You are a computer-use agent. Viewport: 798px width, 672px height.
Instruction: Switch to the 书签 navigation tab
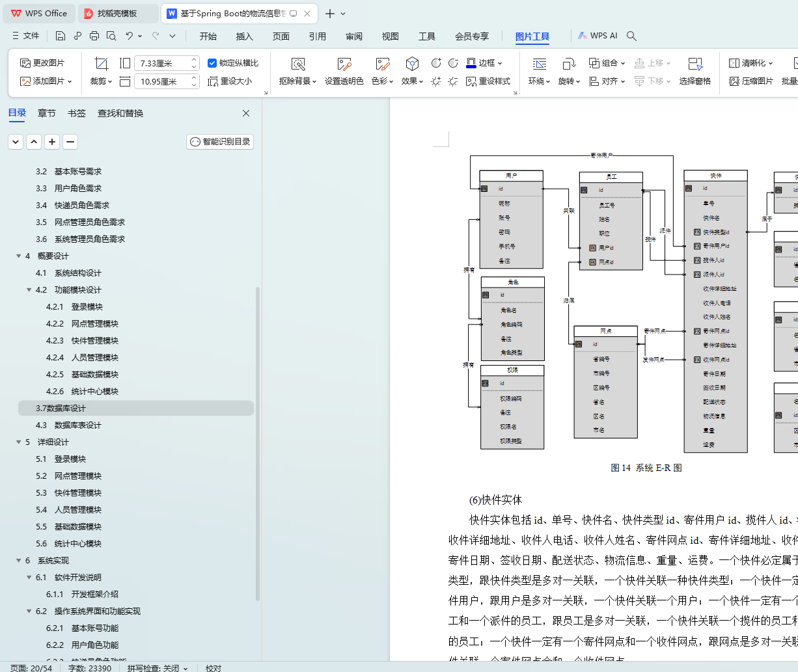77,113
